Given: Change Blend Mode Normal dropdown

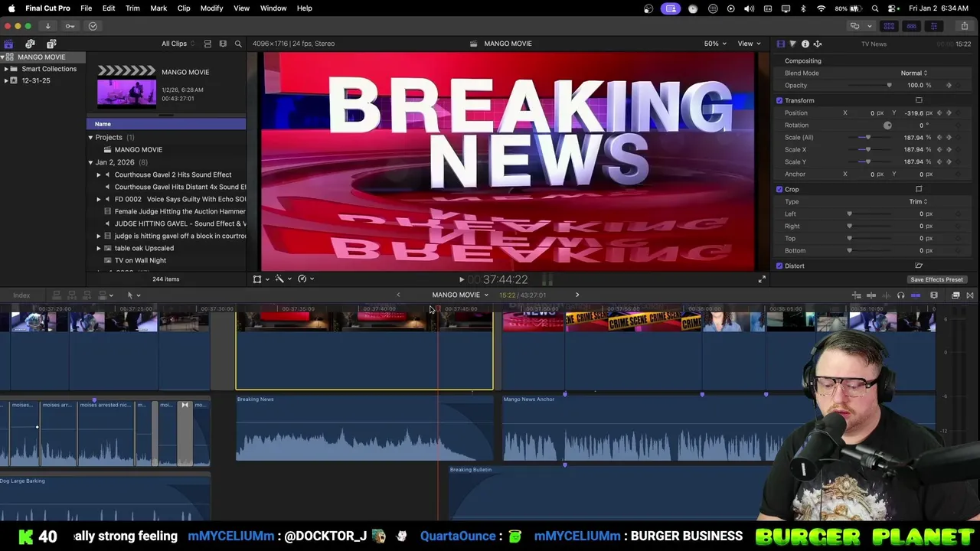Looking at the screenshot, I should (914, 73).
